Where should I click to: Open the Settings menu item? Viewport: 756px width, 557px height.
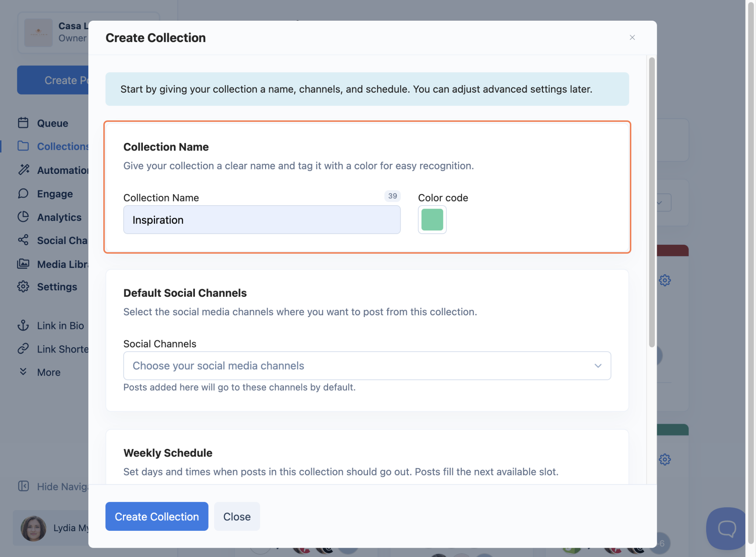click(57, 287)
